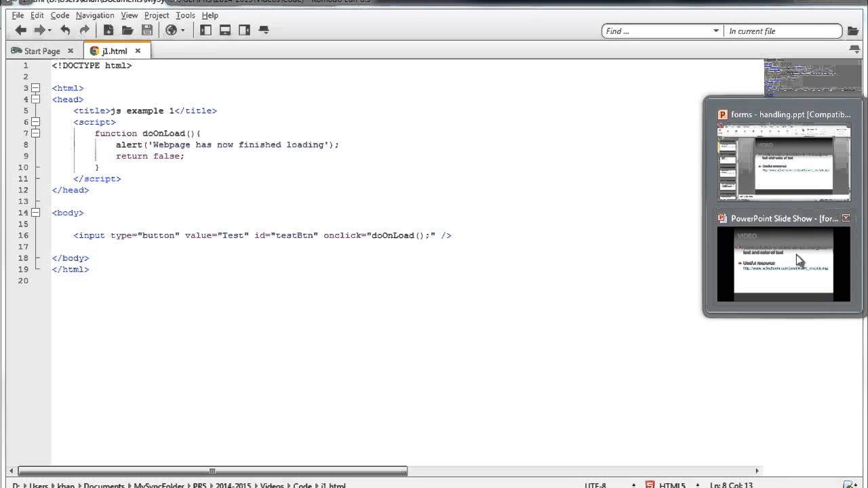Click the Chrome icon on the j1.html tab
Screen dimensions: 868x488
click(x=94, y=51)
